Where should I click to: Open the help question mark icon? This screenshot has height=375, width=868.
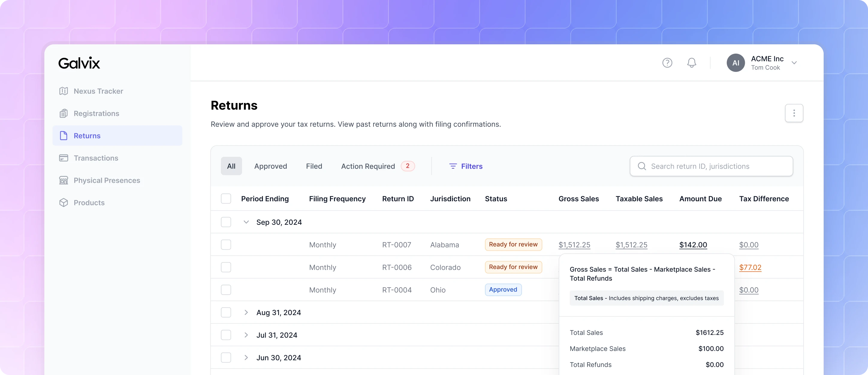667,63
